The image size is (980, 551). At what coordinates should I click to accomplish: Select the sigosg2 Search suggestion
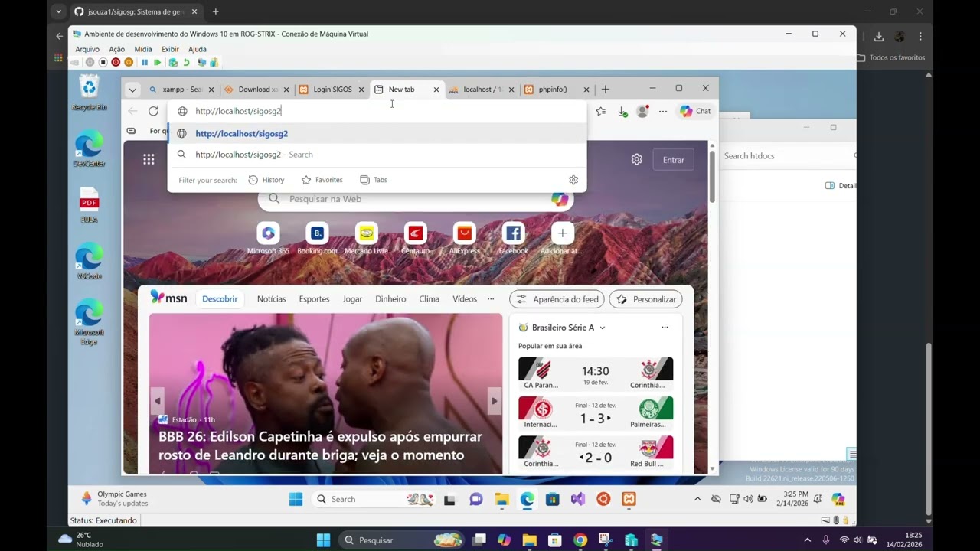[377, 154]
